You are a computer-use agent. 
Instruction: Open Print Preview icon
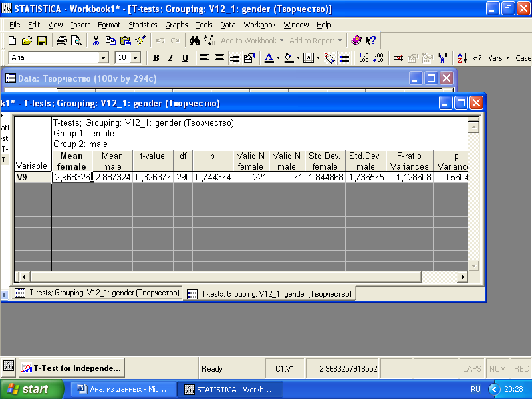pos(76,41)
